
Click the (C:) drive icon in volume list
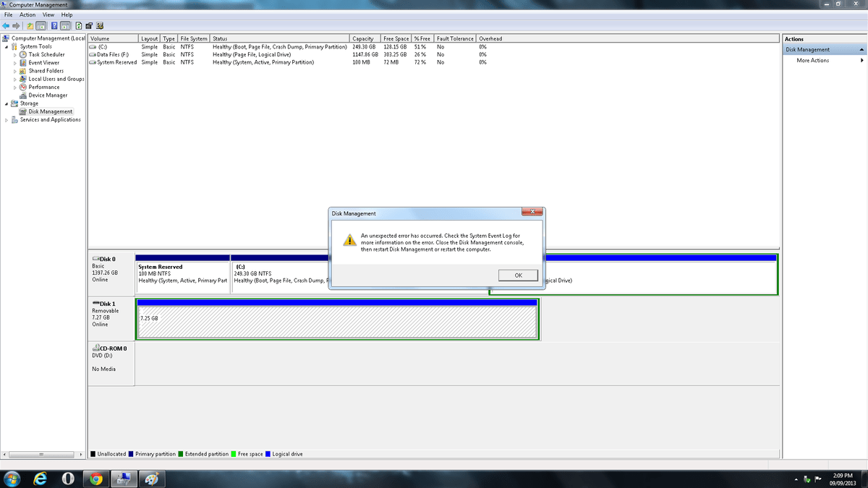tap(93, 46)
